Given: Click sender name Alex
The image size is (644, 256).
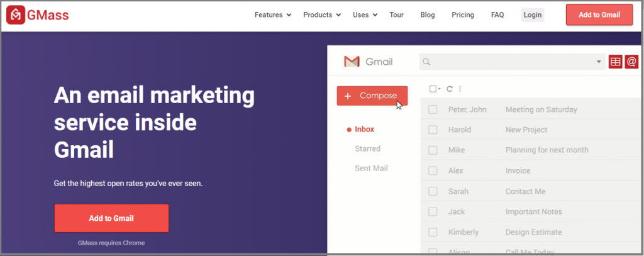Looking at the screenshot, I should [x=456, y=170].
